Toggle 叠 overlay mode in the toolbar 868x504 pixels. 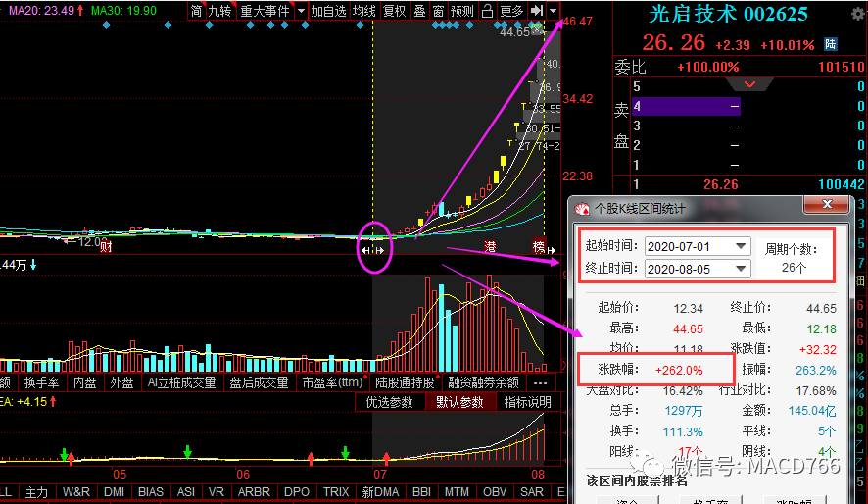pos(419,11)
